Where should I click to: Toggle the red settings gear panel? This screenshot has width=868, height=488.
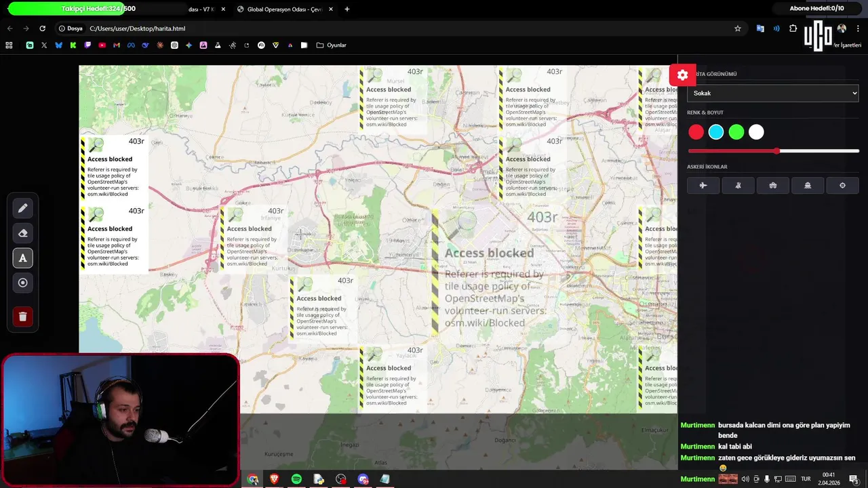coord(682,75)
